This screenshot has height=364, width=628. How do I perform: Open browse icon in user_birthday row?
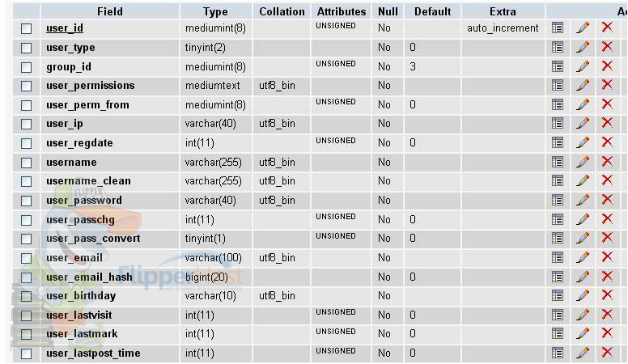coord(557,295)
